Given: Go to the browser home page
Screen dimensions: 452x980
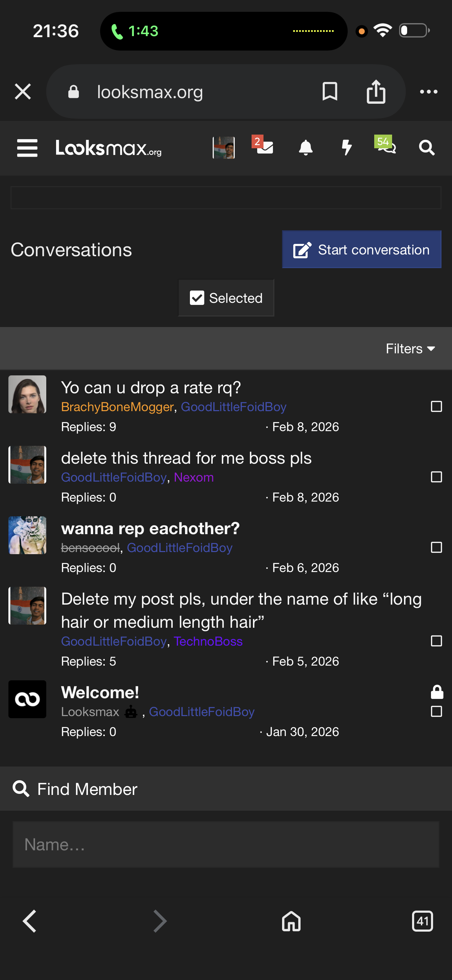Looking at the screenshot, I should coord(291,921).
